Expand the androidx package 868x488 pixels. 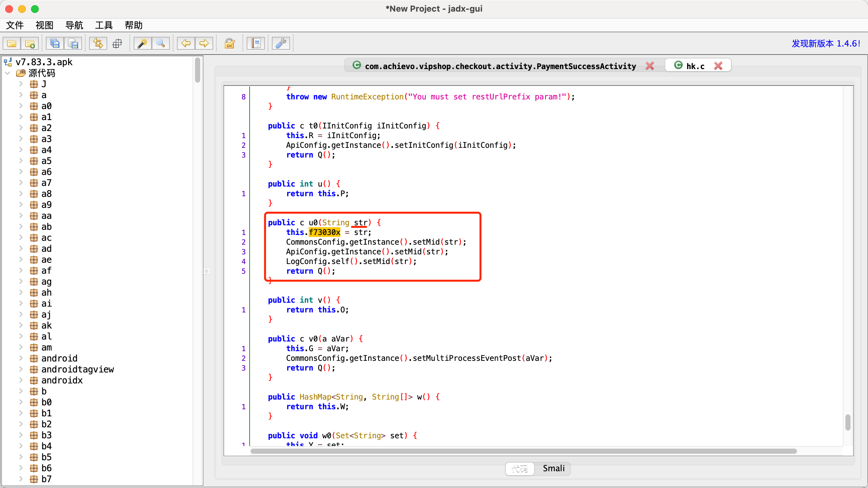pos(21,380)
